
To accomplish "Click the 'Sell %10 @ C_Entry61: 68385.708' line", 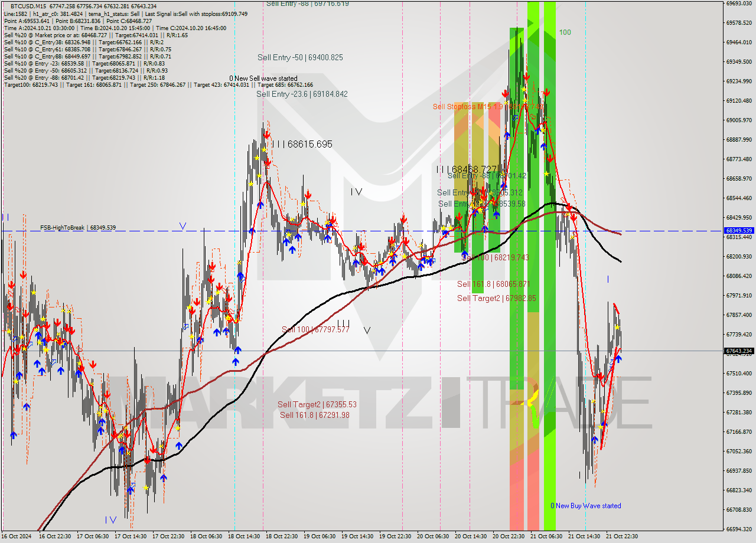I will click(x=87, y=50).
